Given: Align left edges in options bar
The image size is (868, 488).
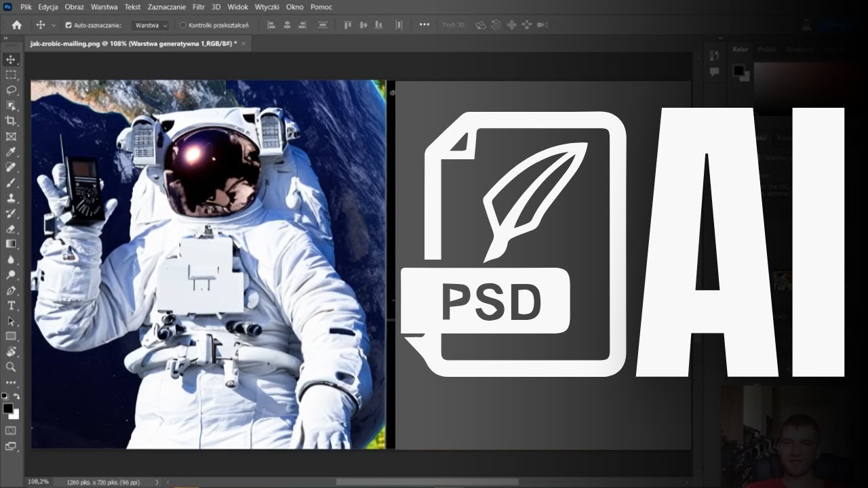Looking at the screenshot, I should pos(271,25).
